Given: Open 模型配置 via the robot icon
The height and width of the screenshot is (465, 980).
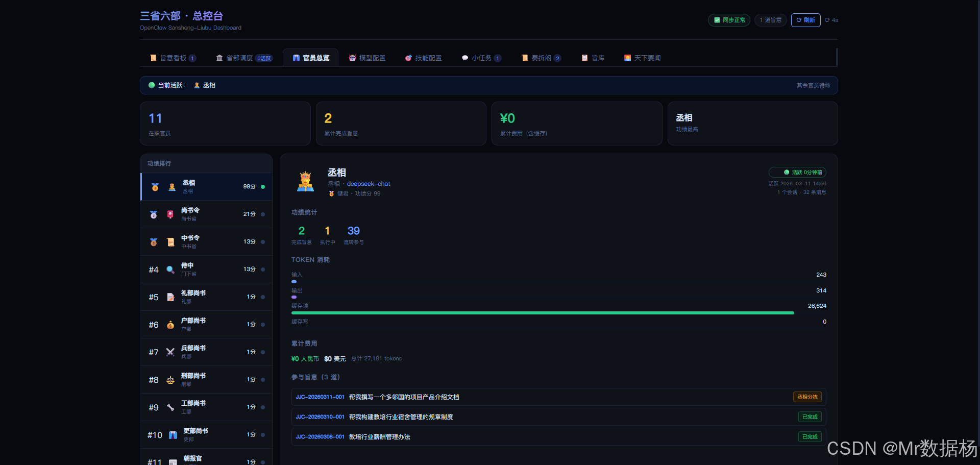Looking at the screenshot, I should pos(352,58).
